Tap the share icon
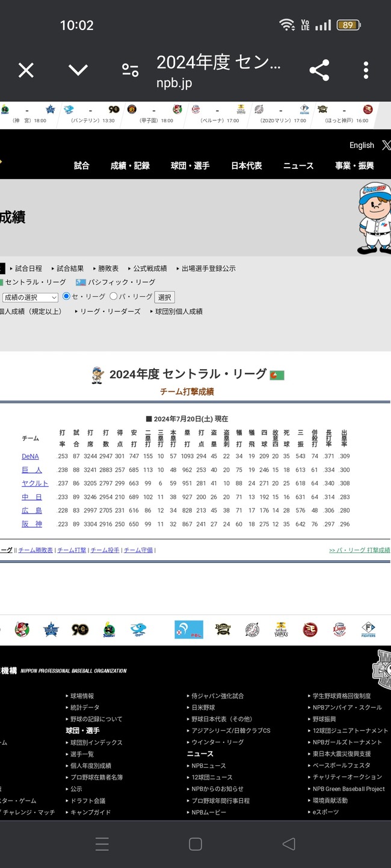The width and height of the screenshot is (391, 868). [x=319, y=70]
